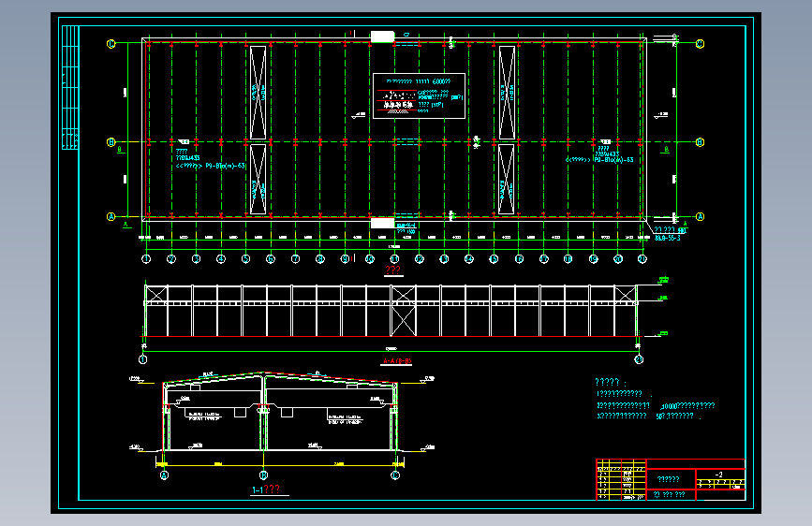812x526 pixels.
Task: Click the boxed legend in the plan center
Action: coord(419,95)
